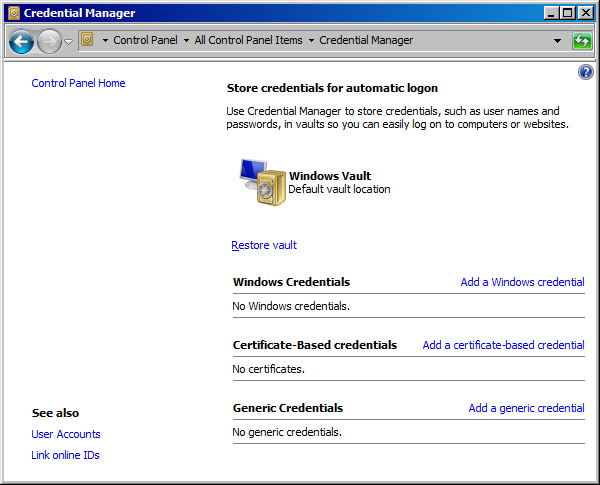
Task: Open Control Panel Home link
Action: 78,83
